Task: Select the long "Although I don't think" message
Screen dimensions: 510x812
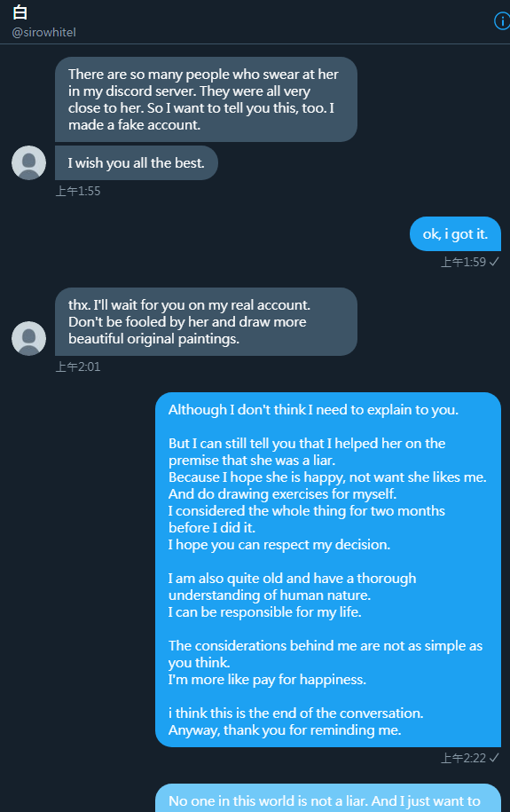Action: click(328, 570)
